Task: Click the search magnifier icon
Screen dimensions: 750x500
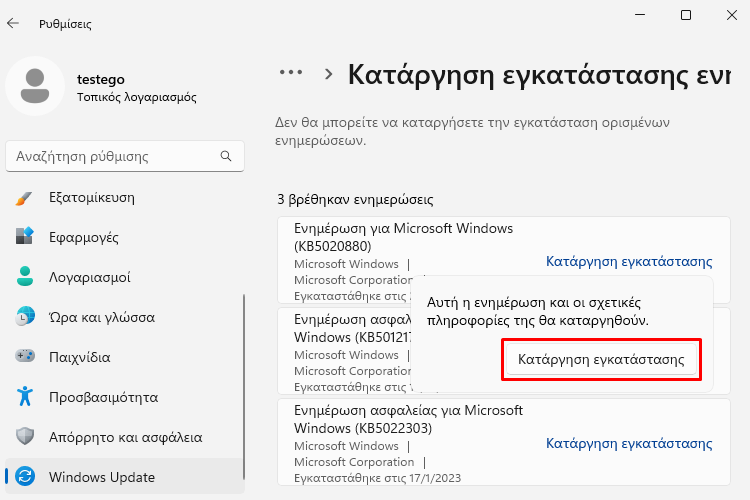Action: point(226,156)
